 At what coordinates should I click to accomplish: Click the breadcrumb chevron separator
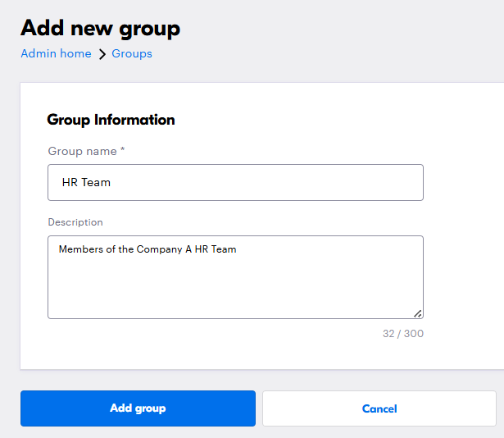[x=102, y=54]
